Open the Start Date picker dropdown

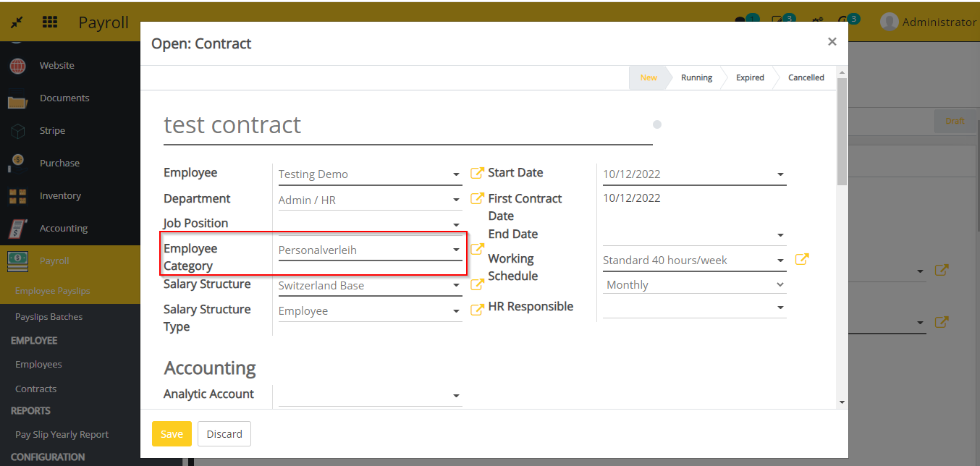(x=780, y=174)
